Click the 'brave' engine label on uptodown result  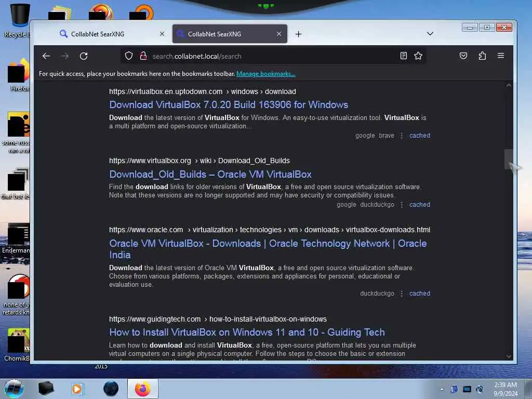tap(387, 136)
